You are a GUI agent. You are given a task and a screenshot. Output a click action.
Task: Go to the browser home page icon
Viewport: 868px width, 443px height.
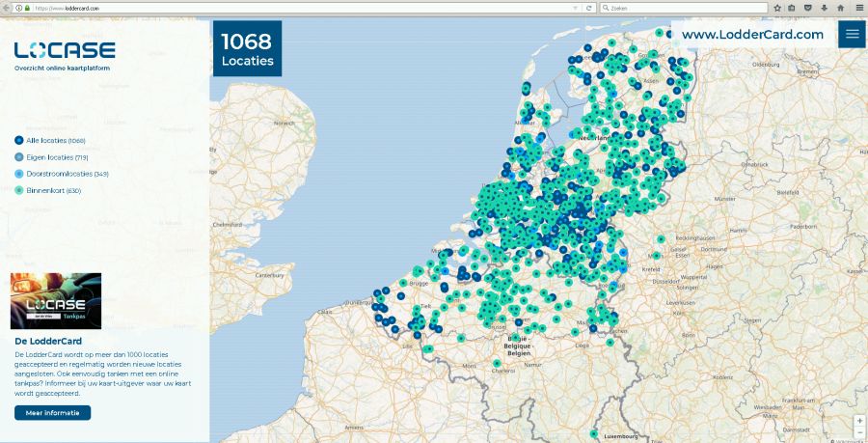(840, 9)
